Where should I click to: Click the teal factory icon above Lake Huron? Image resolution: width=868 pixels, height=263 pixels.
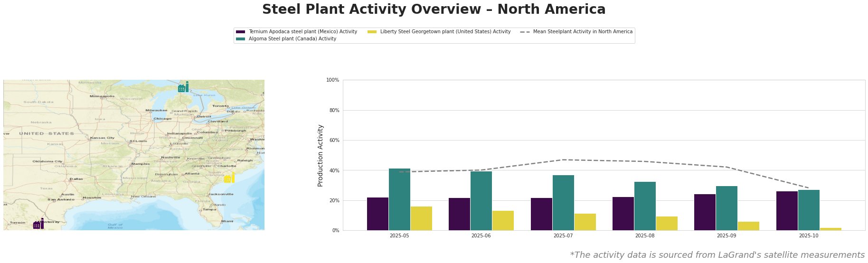(183, 87)
